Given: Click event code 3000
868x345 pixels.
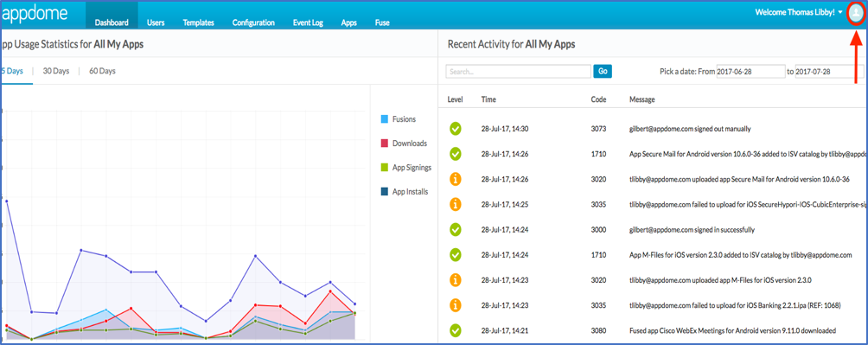Looking at the screenshot, I should click(x=598, y=229).
